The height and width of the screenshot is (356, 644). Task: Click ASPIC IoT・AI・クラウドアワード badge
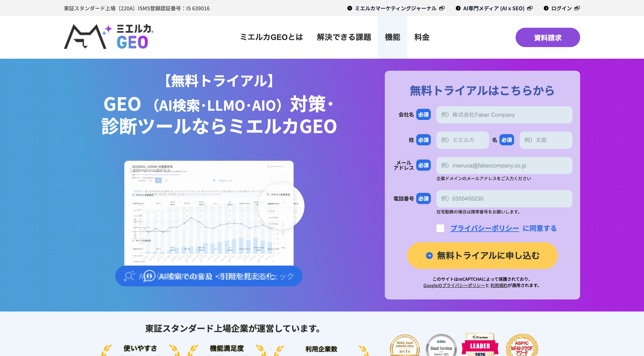[522, 345]
